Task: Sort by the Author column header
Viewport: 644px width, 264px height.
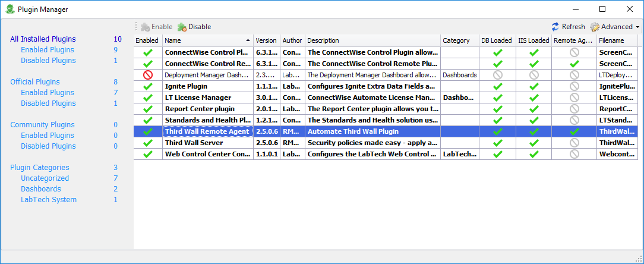Action: (x=292, y=40)
